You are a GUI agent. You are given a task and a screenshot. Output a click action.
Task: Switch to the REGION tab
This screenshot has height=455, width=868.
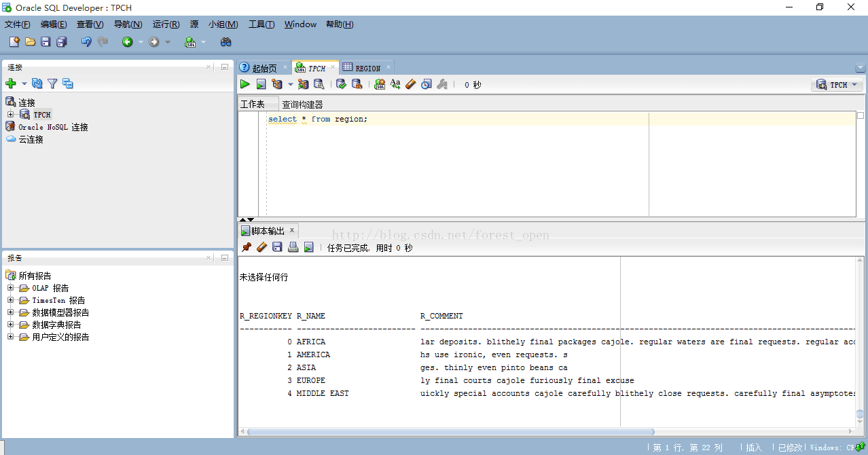pos(367,68)
